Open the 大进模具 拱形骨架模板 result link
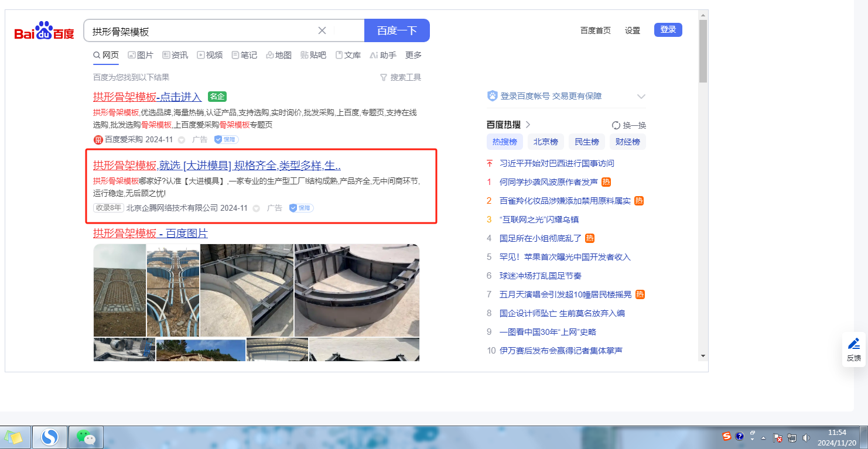Image resolution: width=868 pixels, height=449 pixels. (x=217, y=165)
